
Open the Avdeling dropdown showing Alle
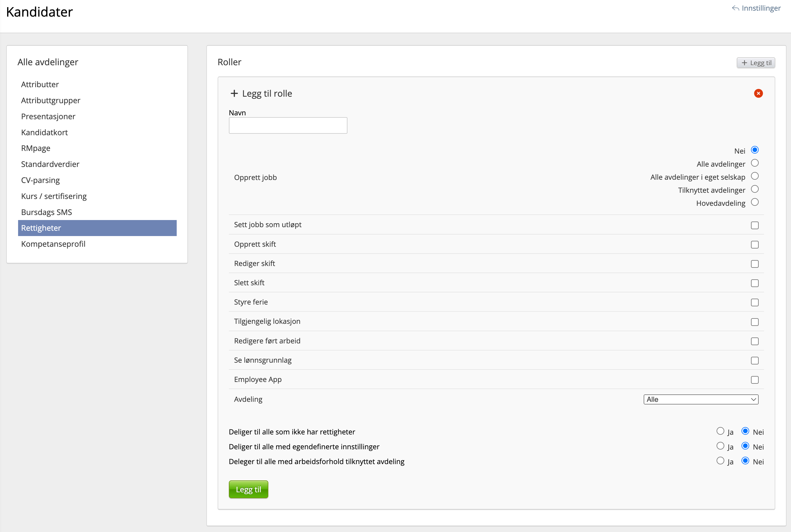tap(701, 399)
